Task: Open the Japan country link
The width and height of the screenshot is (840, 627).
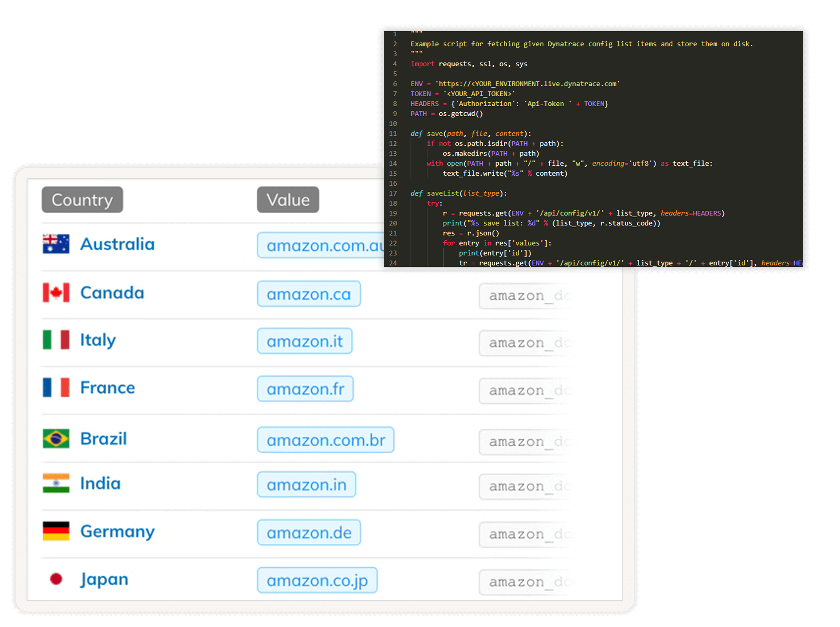Action: [x=104, y=580]
